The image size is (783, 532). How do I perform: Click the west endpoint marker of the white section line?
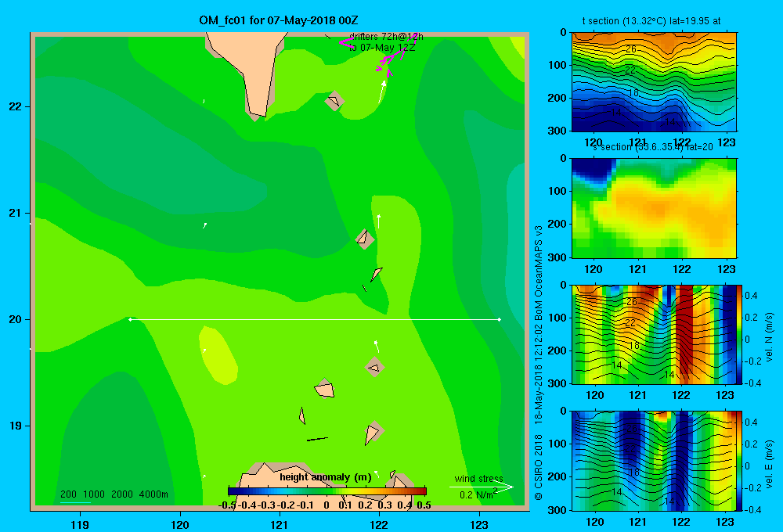(x=130, y=319)
